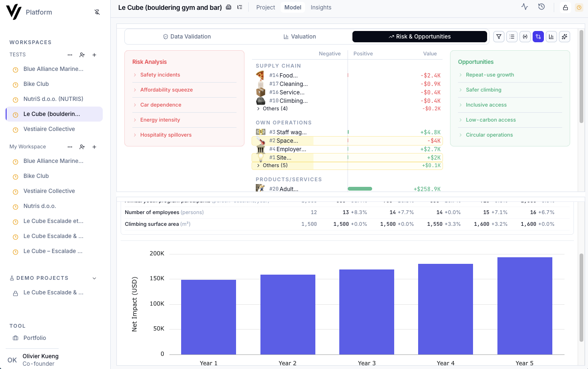The image size is (588, 369).
Task: Click the highlighted flow view icon
Action: pos(538,37)
